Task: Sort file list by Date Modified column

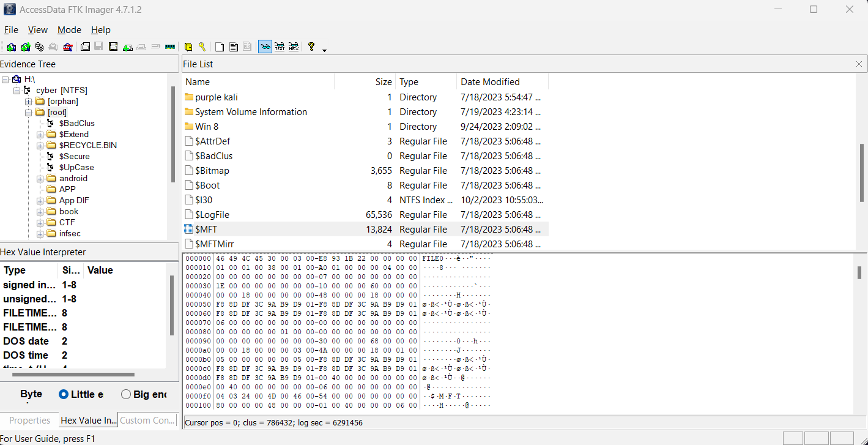Action: pos(503,82)
